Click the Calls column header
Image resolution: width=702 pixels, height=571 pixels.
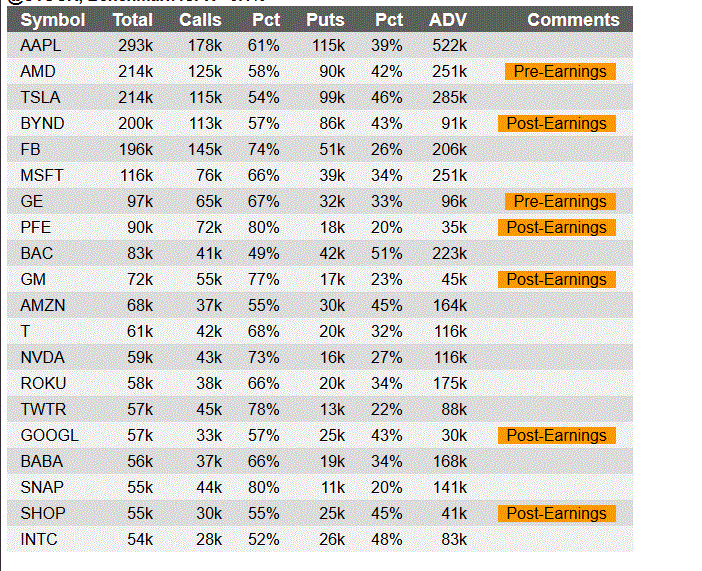tap(200, 20)
